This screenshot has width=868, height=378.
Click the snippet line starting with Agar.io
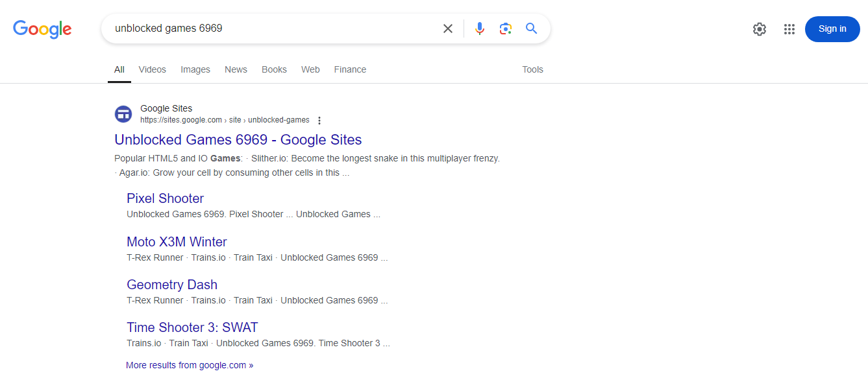(x=232, y=172)
